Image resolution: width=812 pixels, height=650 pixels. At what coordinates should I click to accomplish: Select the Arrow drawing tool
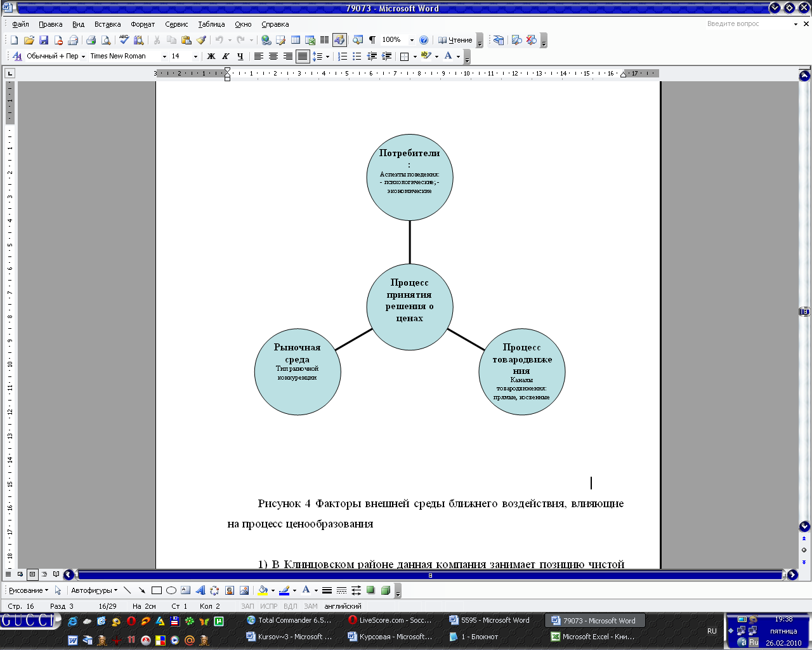click(141, 590)
